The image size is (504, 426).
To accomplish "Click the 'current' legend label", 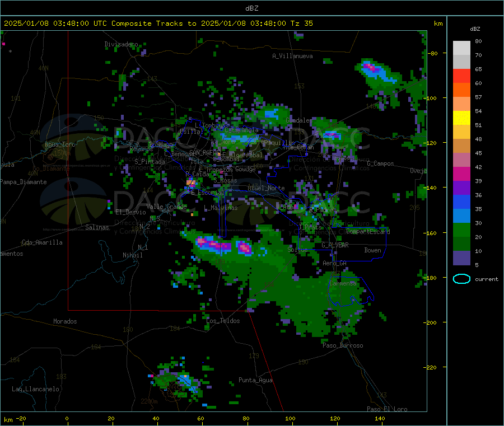I will tap(487, 279).
